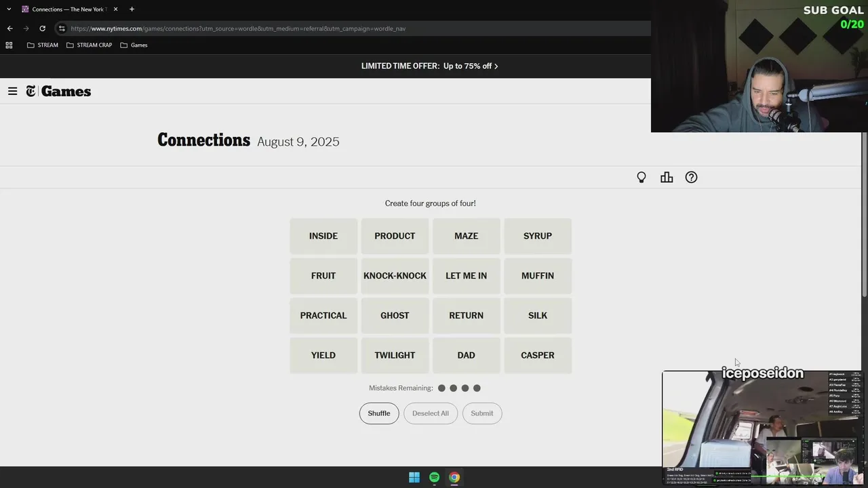The image size is (868, 488).
Task: Open the hamburger navigation menu
Action: pos(12,91)
